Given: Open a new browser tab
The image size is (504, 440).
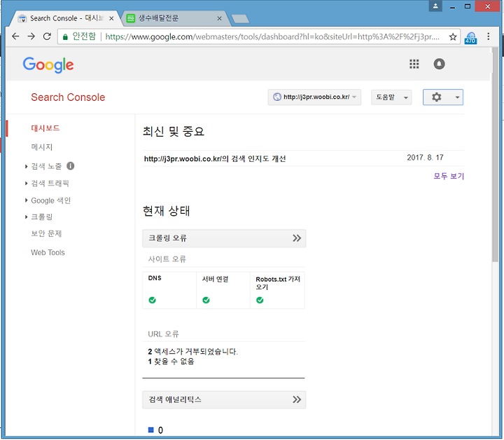Looking at the screenshot, I should 240,19.
